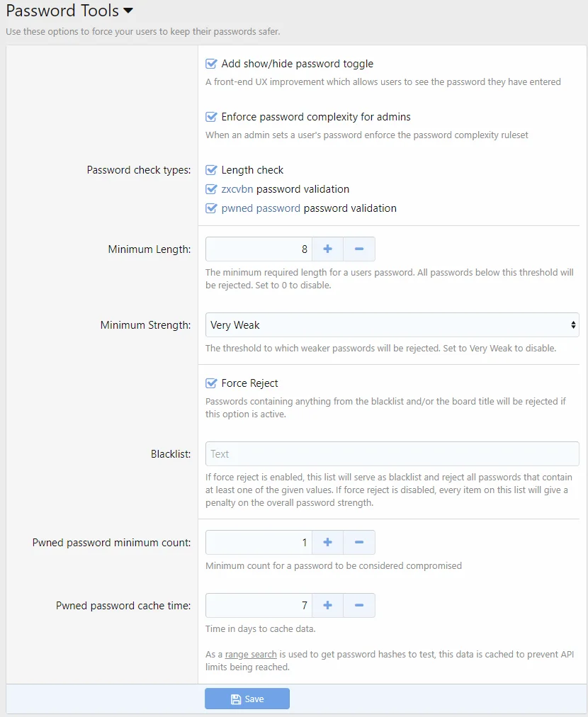Viewport: 588px width, 717px height.
Task: Toggle zxcvbn password validation checkbox
Action: pos(211,189)
